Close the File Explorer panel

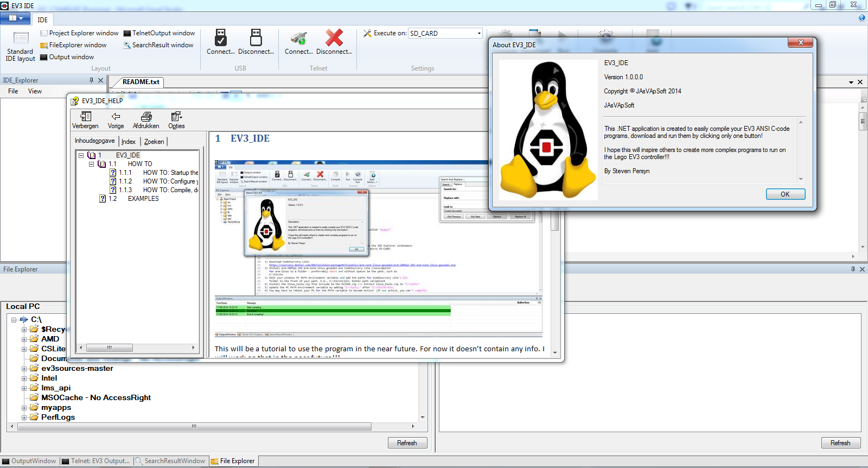(x=862, y=269)
